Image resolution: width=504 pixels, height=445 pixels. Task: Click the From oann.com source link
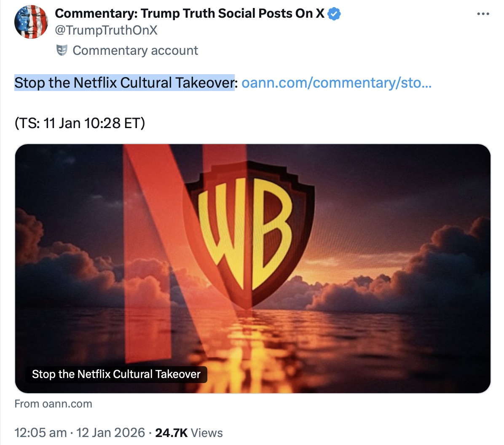click(x=53, y=404)
